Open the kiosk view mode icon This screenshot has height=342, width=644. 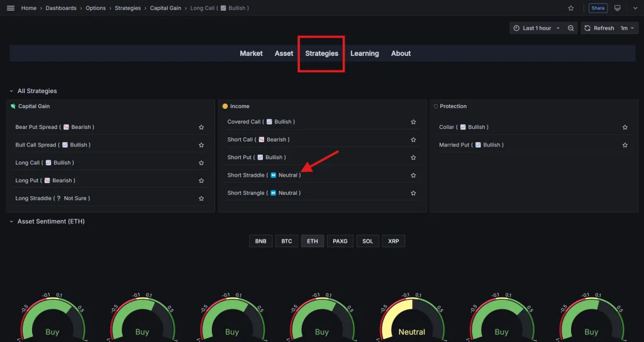(x=617, y=8)
